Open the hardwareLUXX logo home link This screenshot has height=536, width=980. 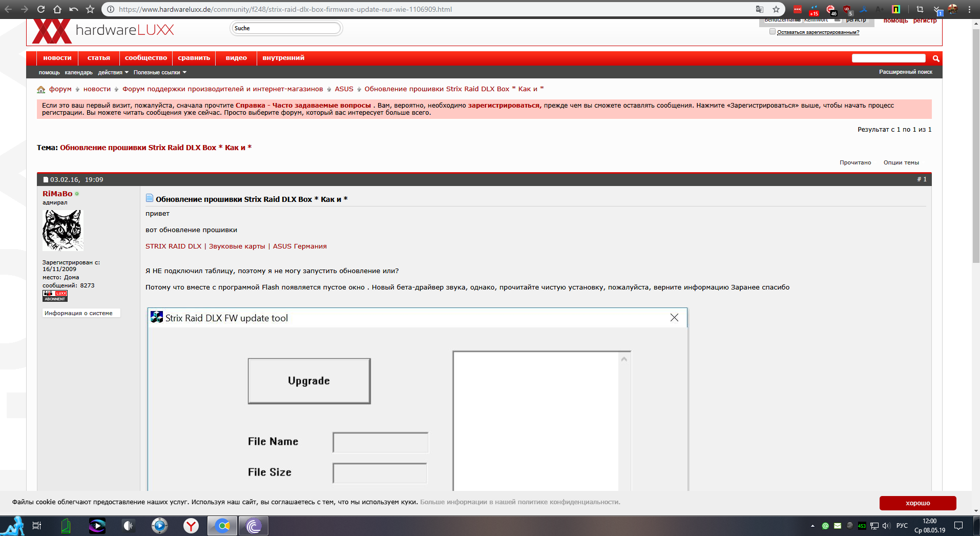coord(103,31)
